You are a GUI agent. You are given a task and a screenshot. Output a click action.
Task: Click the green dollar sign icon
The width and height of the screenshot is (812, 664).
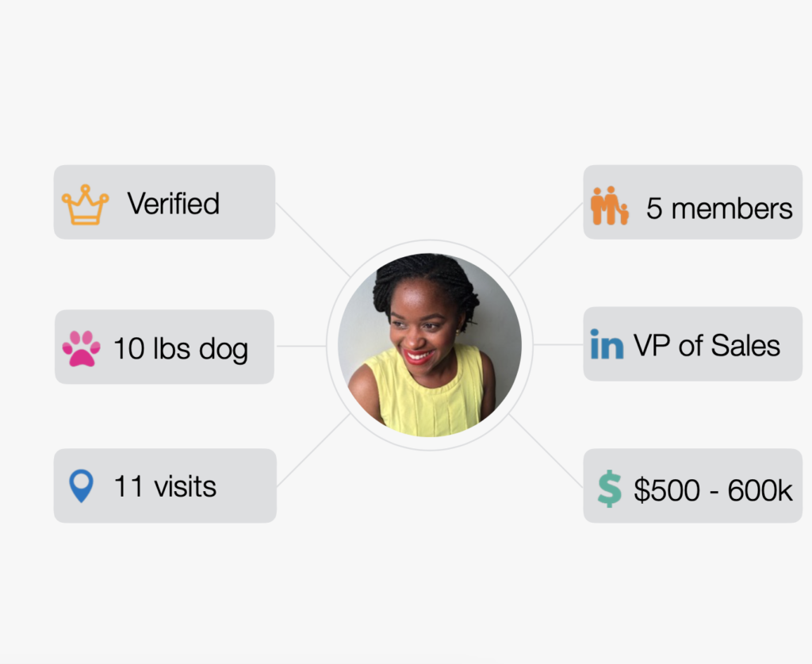coord(609,488)
